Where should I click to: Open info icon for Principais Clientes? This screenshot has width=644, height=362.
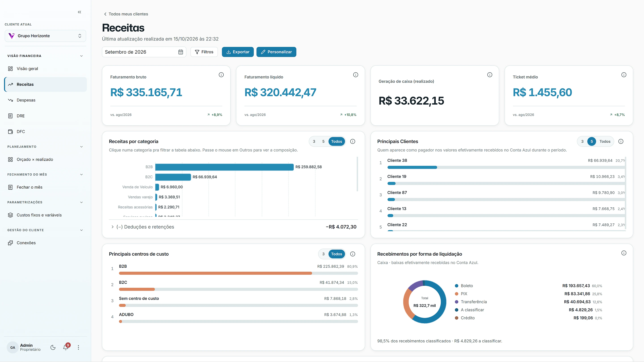click(621, 141)
